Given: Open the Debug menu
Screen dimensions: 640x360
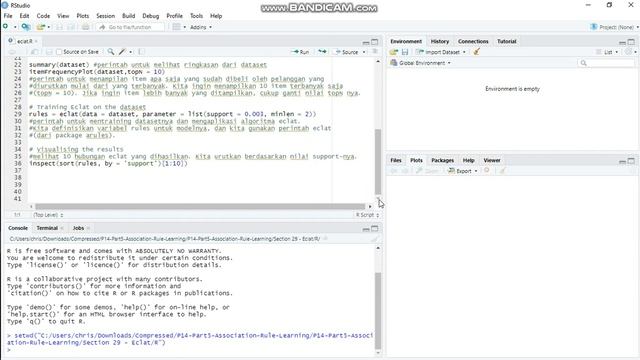Looking at the screenshot, I should (151, 16).
